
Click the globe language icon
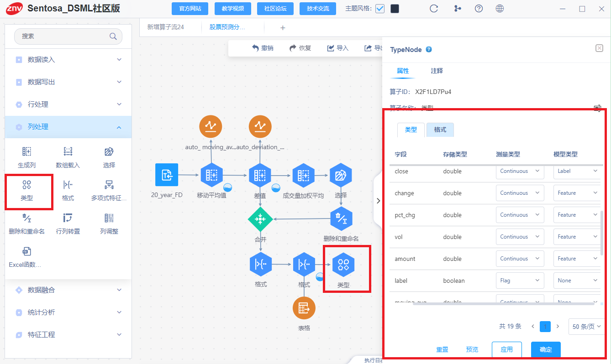point(500,9)
